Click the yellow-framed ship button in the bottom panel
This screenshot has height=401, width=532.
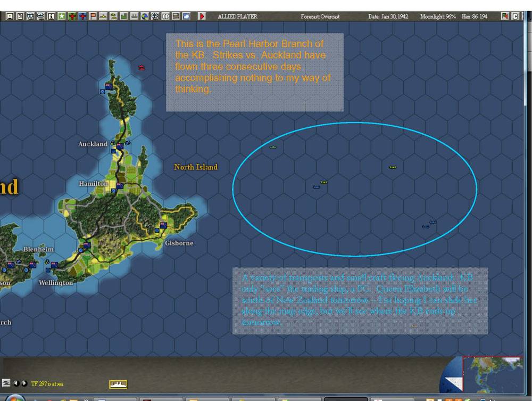point(118,384)
